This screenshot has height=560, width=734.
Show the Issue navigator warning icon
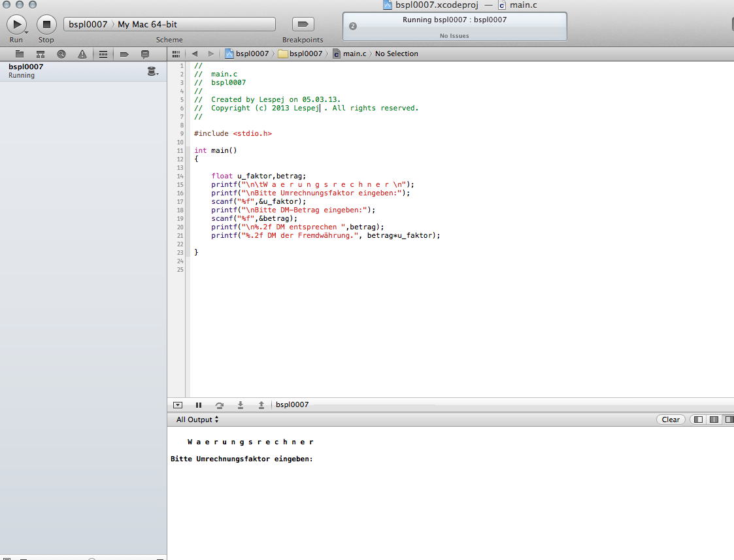82,54
